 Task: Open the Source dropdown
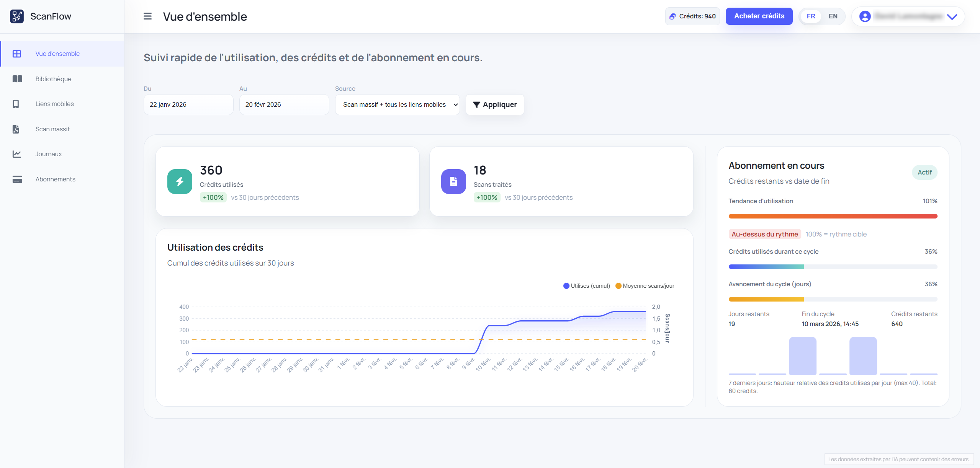point(397,105)
